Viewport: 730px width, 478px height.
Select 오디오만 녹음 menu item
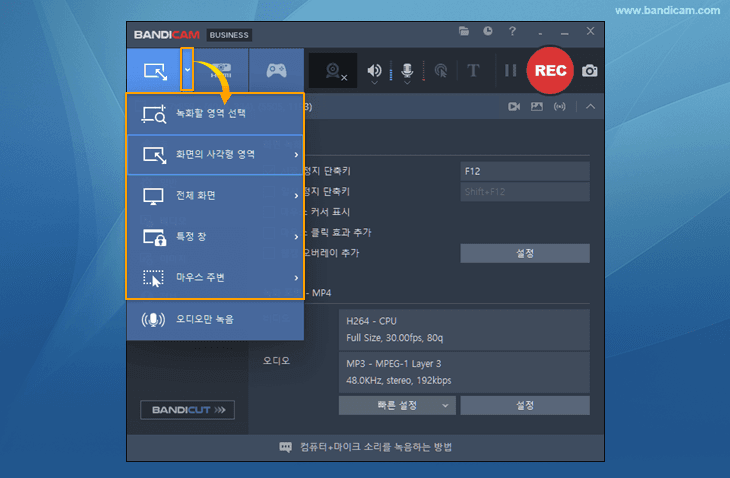pos(215,319)
